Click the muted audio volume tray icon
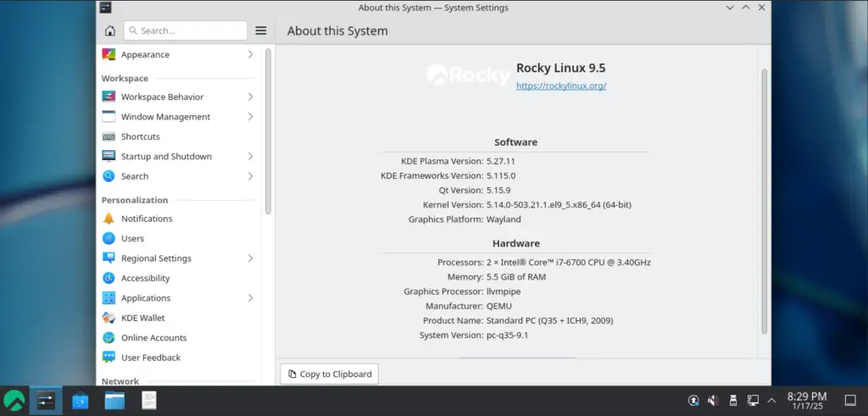The height and width of the screenshot is (416, 868). coord(713,400)
